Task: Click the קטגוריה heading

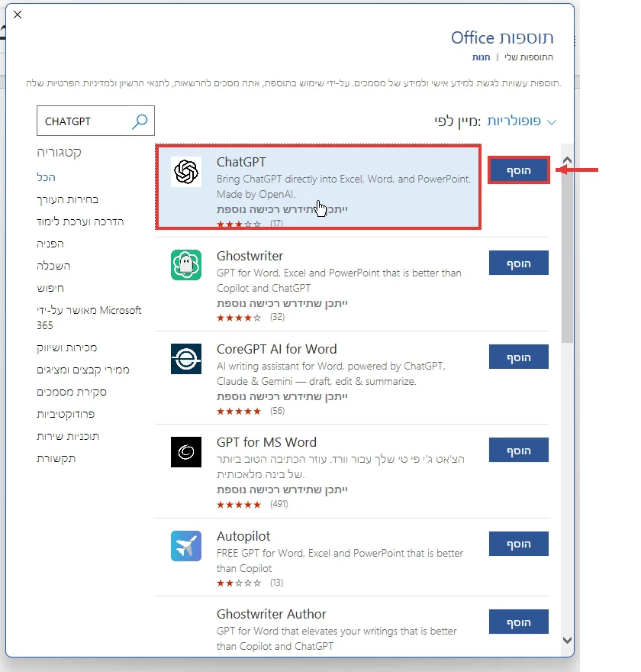Action: point(59,153)
